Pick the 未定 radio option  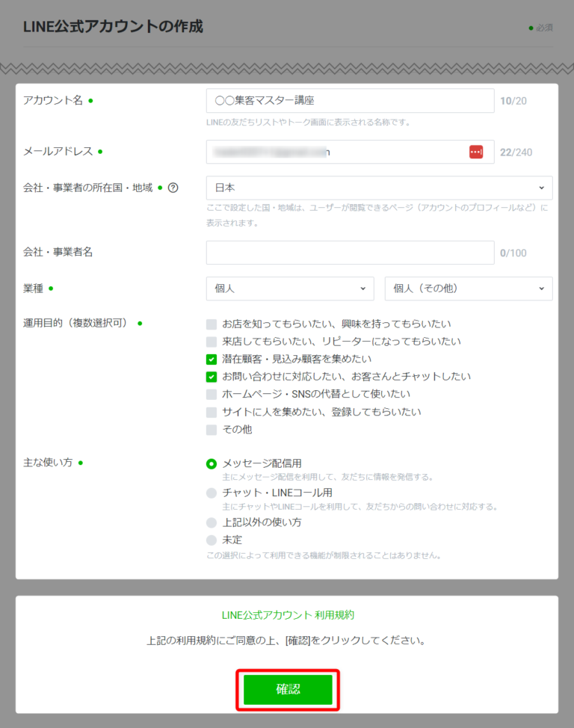coord(212,540)
